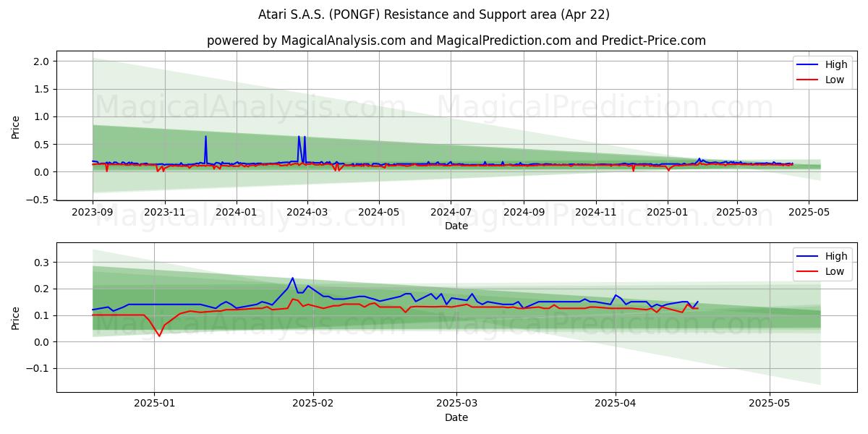Click the '2023-09' x-axis label in the top chart
Screen dimensions: 868x434
pos(93,213)
